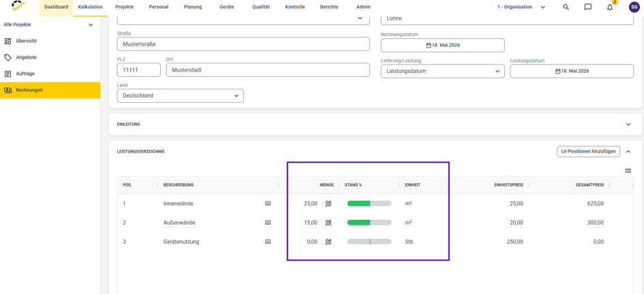Open the Land dropdown showing Deutschland
The width and height of the screenshot is (644, 294).
(181, 95)
